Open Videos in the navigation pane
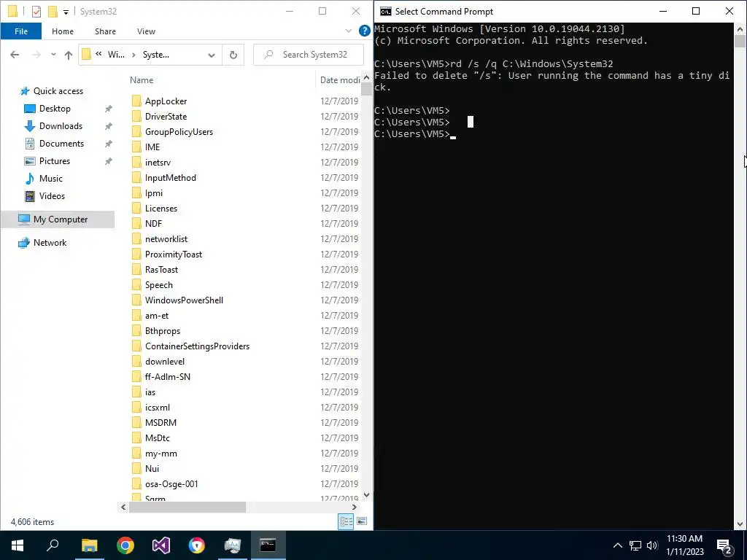The image size is (747, 560). [52, 196]
